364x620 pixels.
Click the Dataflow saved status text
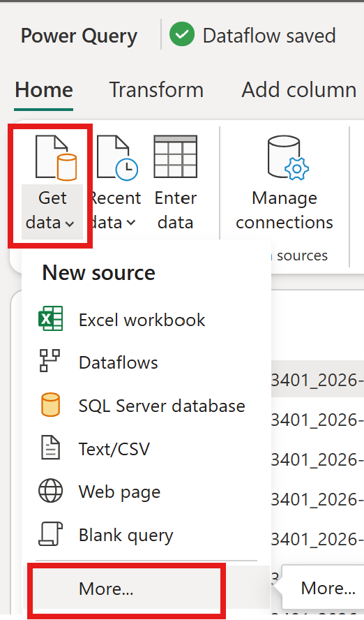pyautogui.click(x=269, y=36)
